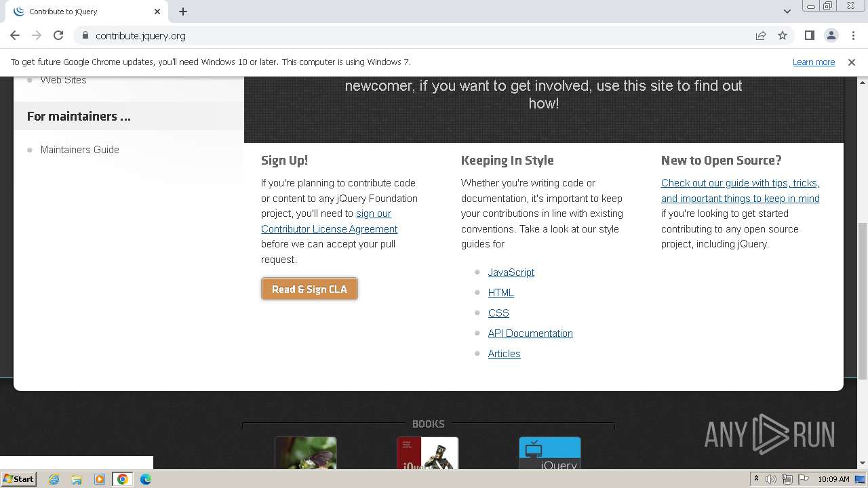Screen dimensions: 868x488
Task: Select the 'For maintainers ...' sidebar heading
Action: point(79,116)
